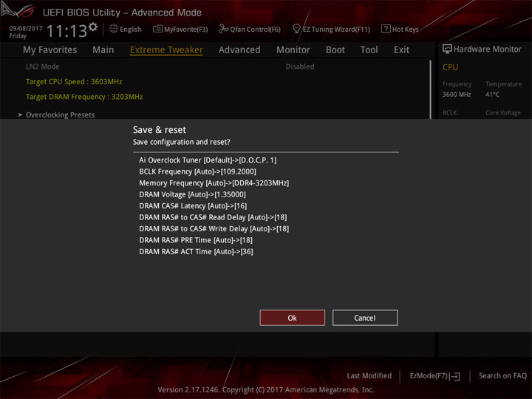This screenshot has height=399, width=532.
Task: Click DRAM RAS# PRE Time line
Action: click(x=196, y=240)
